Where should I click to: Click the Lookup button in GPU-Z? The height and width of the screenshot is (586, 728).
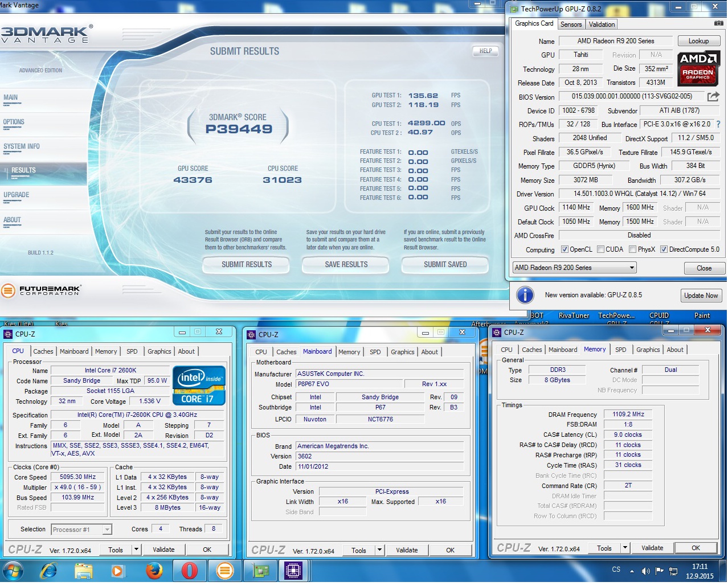click(699, 41)
